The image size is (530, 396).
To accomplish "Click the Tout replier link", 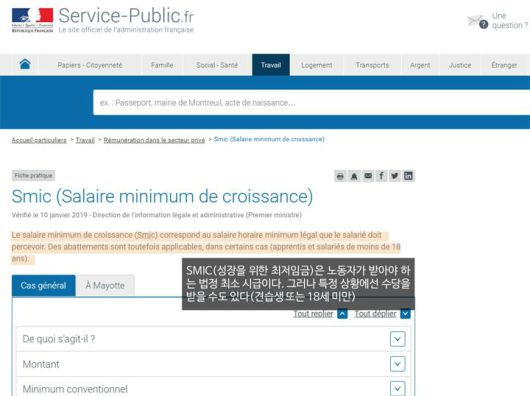I will pyautogui.click(x=313, y=314).
